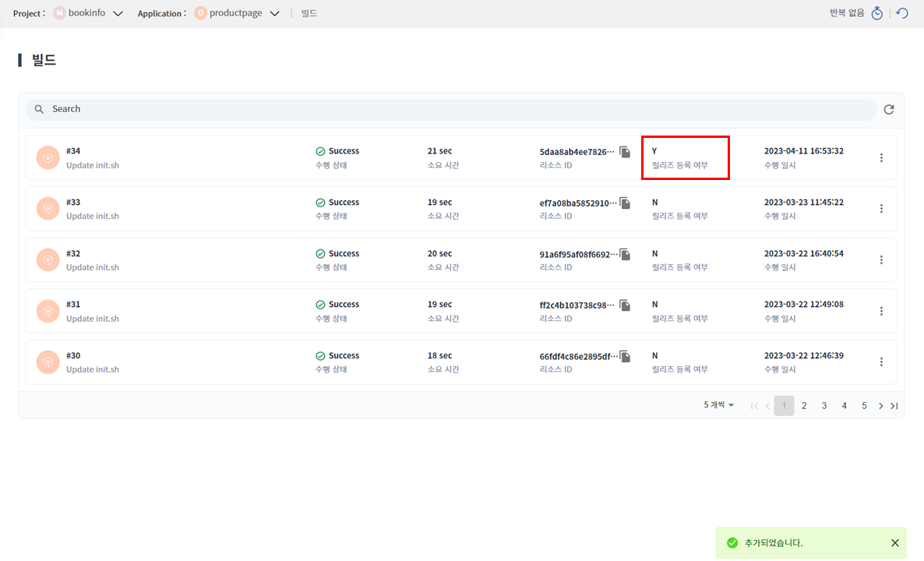Open the repeat timer icon in header
Image resolution: width=924 pixels, height=561 pixels.
pyautogui.click(x=876, y=13)
